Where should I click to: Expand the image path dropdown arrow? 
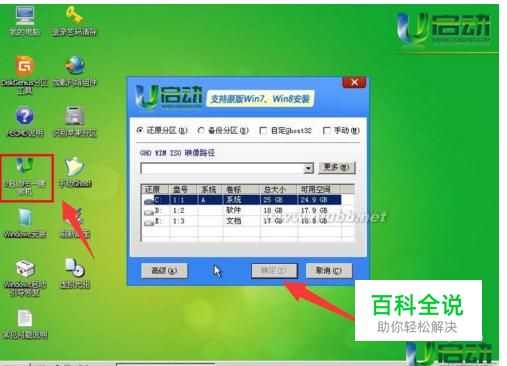point(309,168)
